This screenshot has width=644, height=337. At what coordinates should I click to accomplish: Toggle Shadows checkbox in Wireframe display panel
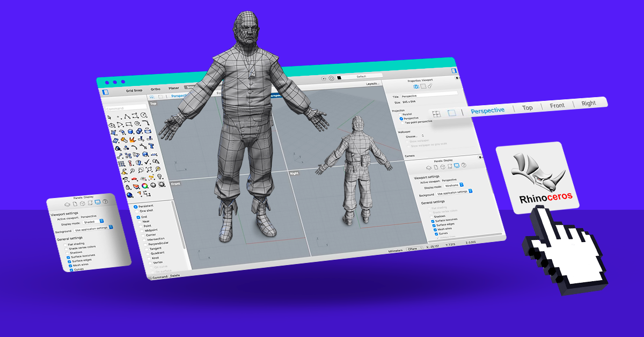point(431,217)
